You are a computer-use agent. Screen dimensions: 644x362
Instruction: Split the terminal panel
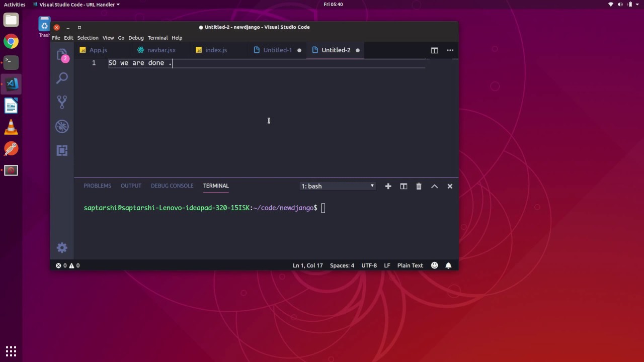[x=404, y=186]
